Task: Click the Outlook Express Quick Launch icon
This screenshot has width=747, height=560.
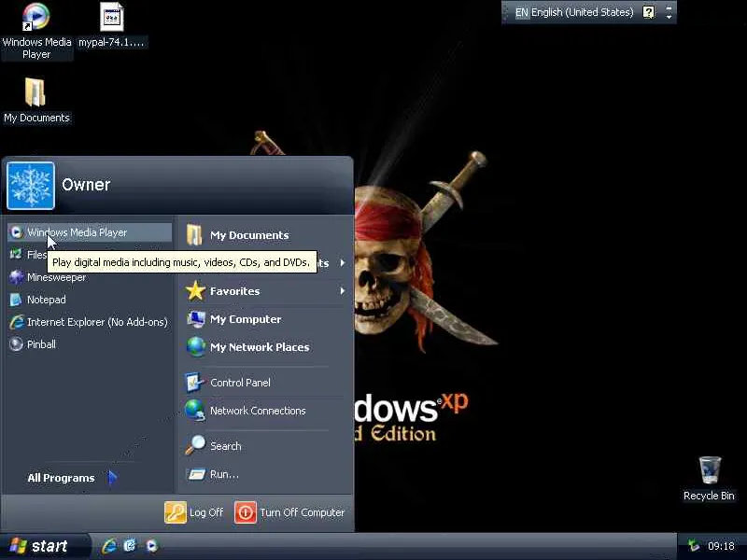Action: point(130,546)
